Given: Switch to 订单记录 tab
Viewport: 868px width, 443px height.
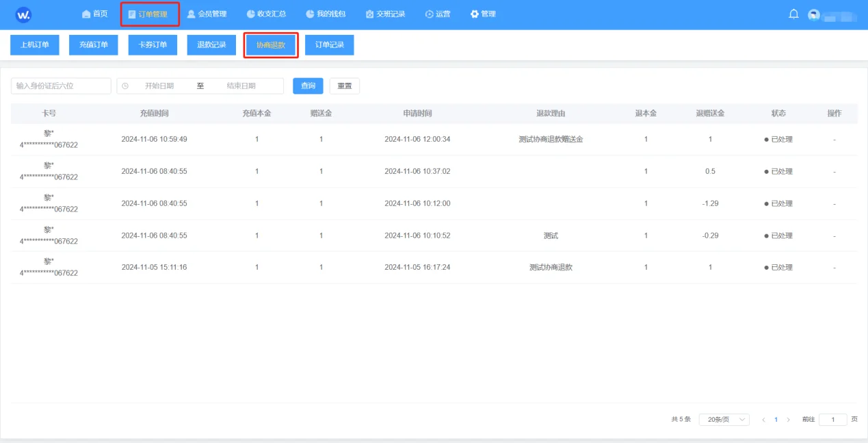Looking at the screenshot, I should pyautogui.click(x=330, y=45).
